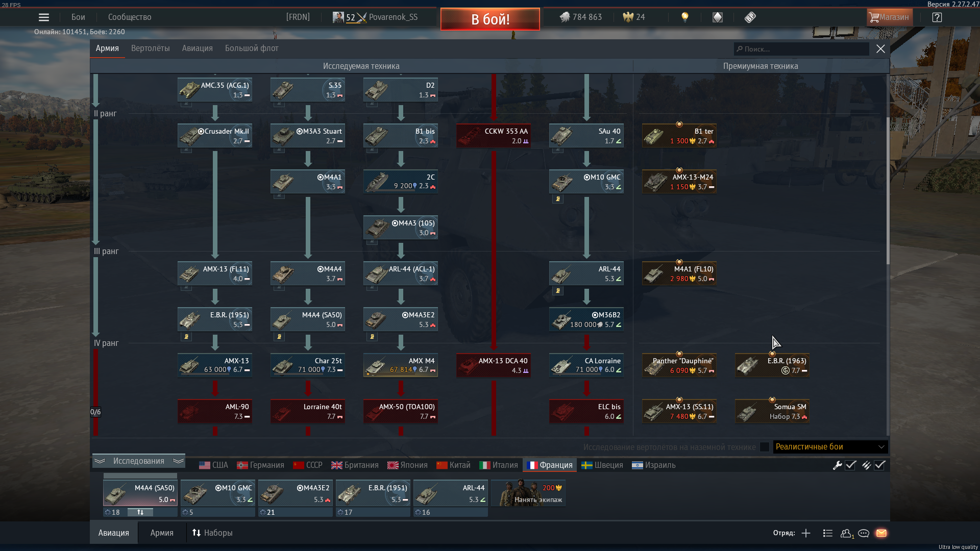Click the Povarenok_SS player name
980x551 pixels.
click(x=393, y=17)
